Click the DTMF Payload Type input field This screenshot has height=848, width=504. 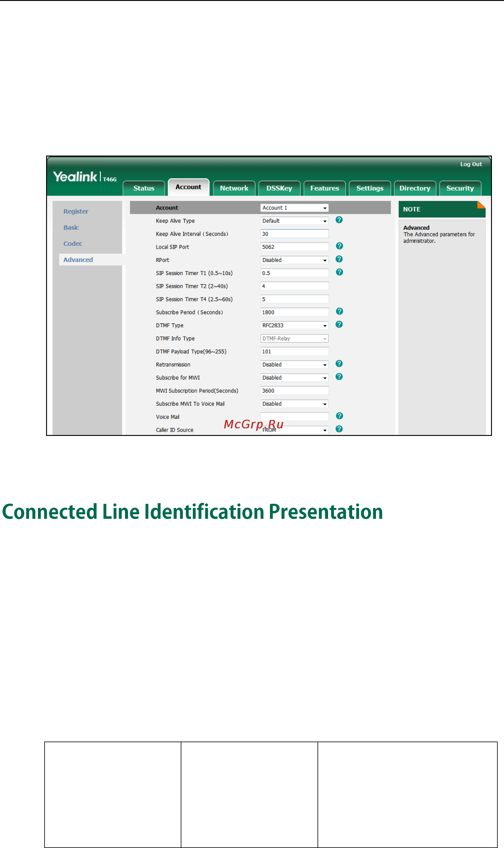point(294,351)
